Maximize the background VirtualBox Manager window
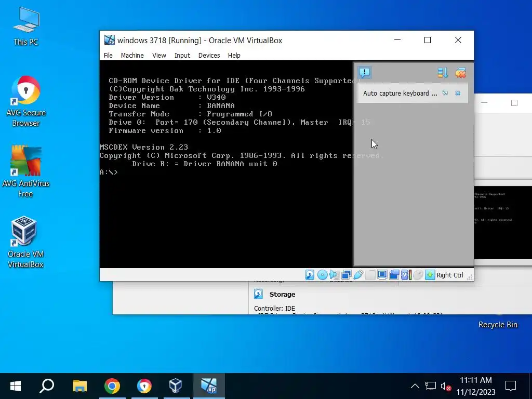Viewport: 532px width, 399px height. 514,103
